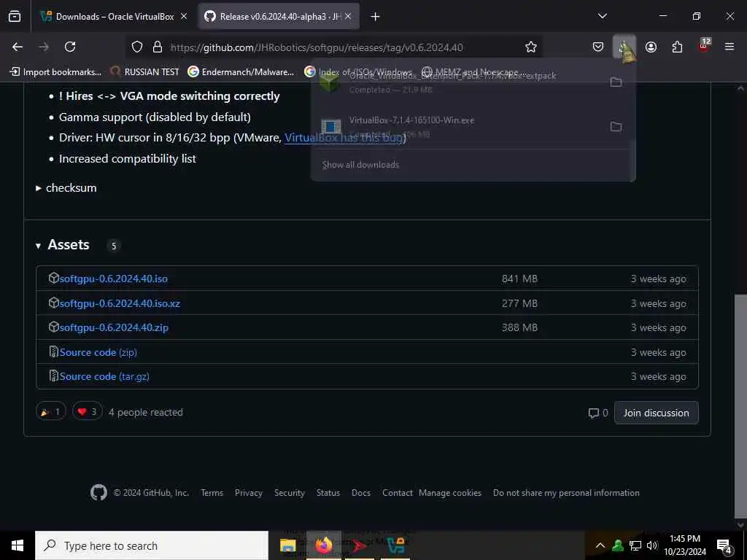Close the Downloads – Oracle VirtualBox tab
The image size is (747, 560).
pyautogui.click(x=184, y=16)
